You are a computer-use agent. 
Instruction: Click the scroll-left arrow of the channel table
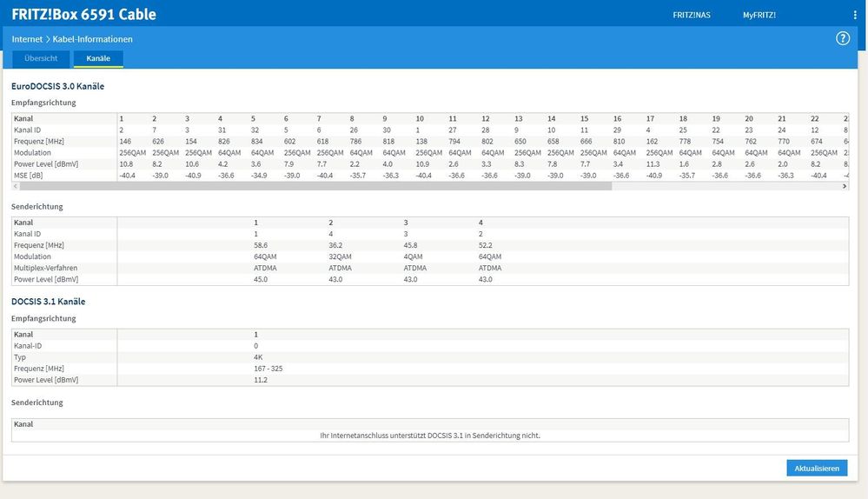[x=15, y=187]
